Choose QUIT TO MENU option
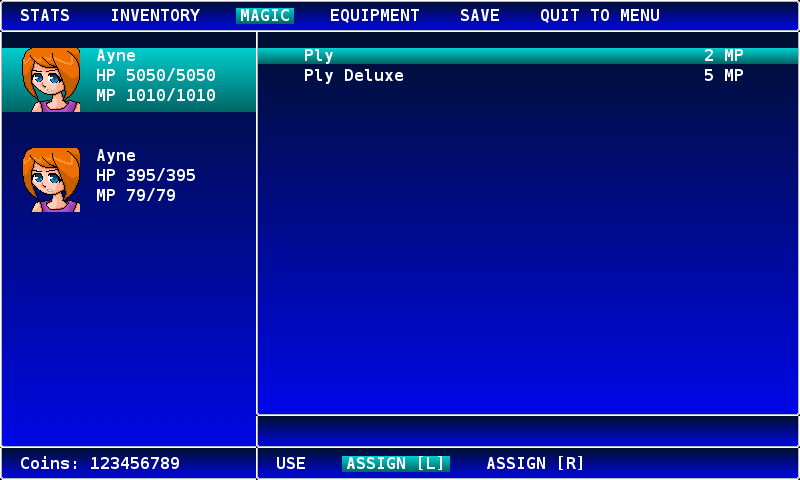This screenshot has width=800, height=480. 600,16
